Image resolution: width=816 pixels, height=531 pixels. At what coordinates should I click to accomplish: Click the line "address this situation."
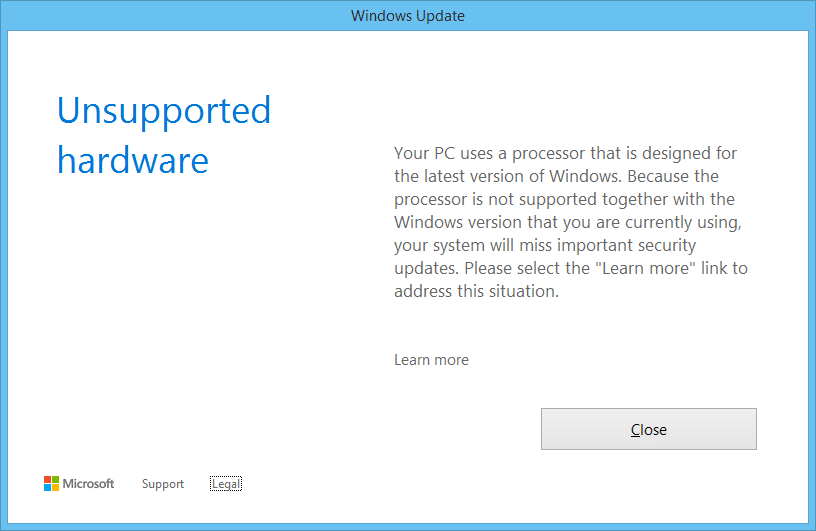(476, 291)
